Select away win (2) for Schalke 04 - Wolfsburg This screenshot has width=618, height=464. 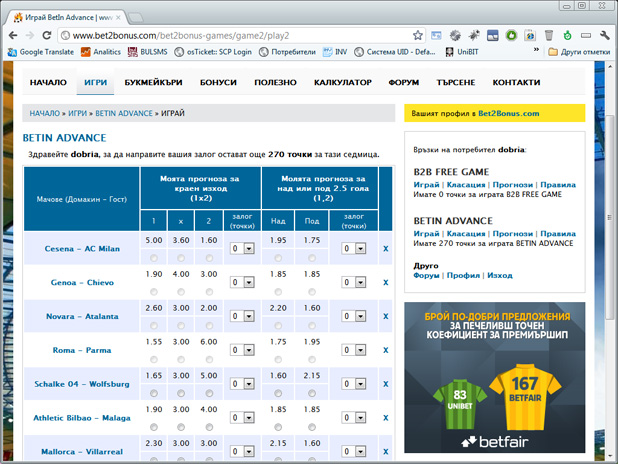[209, 393]
